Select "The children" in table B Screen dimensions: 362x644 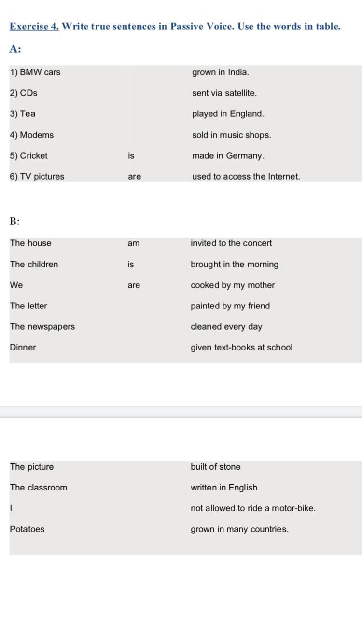click(34, 265)
